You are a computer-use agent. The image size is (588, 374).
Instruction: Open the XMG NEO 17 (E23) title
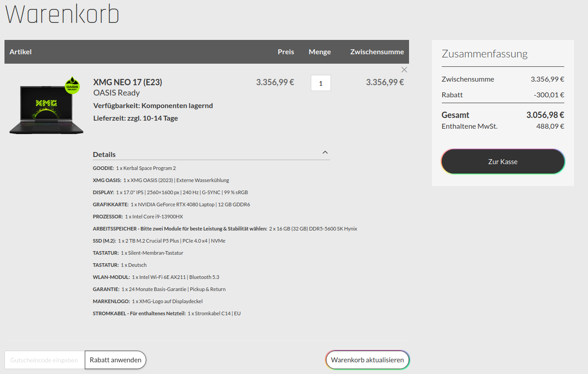pyautogui.click(x=127, y=82)
